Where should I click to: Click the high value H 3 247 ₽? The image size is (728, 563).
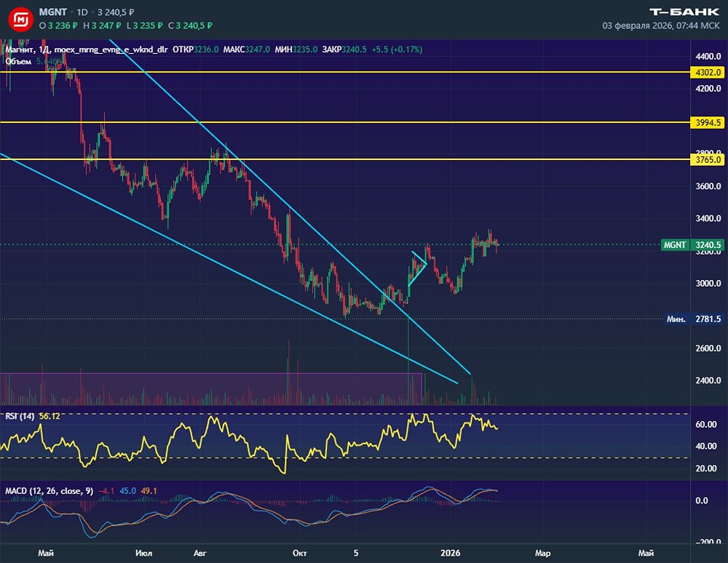tap(102, 25)
